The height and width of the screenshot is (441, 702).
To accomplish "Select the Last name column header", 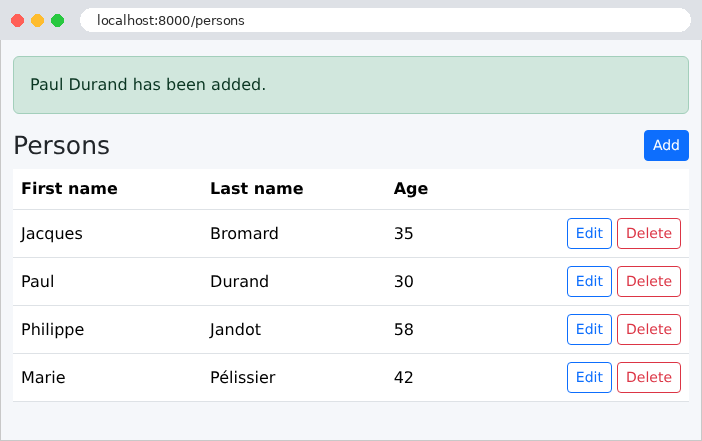I will tap(257, 188).
